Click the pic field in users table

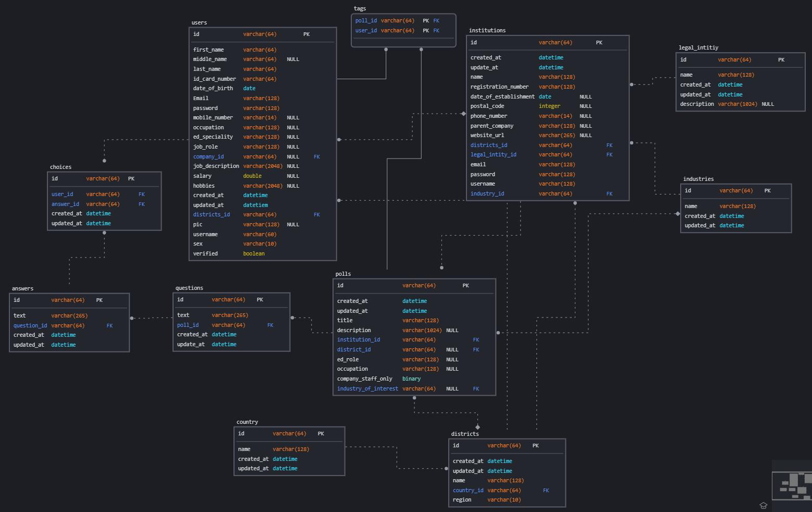point(263,225)
